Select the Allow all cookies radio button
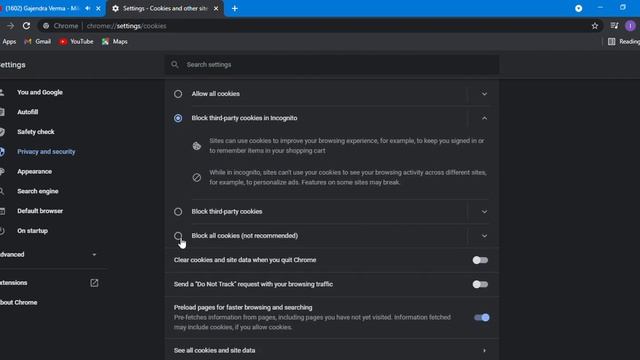 click(x=178, y=94)
